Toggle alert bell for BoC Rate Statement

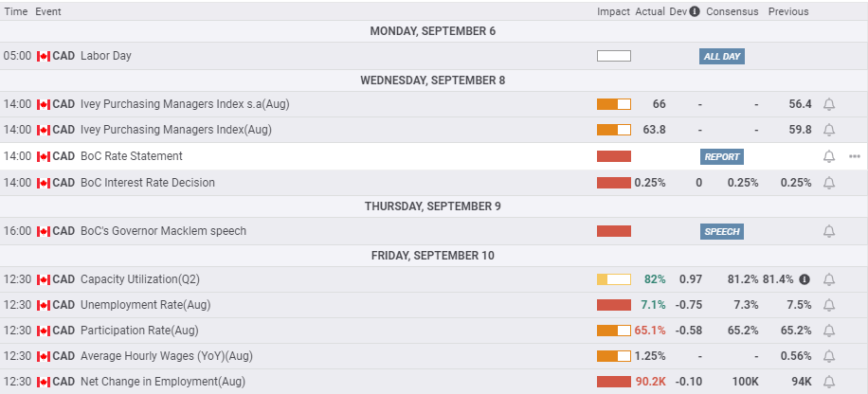[x=829, y=156]
